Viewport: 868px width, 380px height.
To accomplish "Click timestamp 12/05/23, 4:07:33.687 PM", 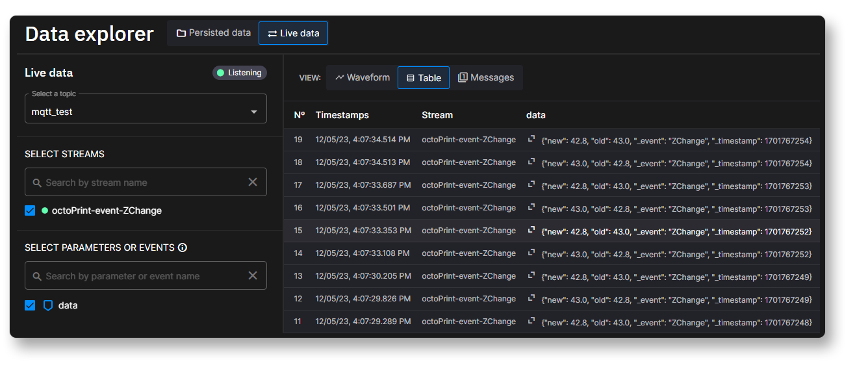I will click(x=363, y=185).
